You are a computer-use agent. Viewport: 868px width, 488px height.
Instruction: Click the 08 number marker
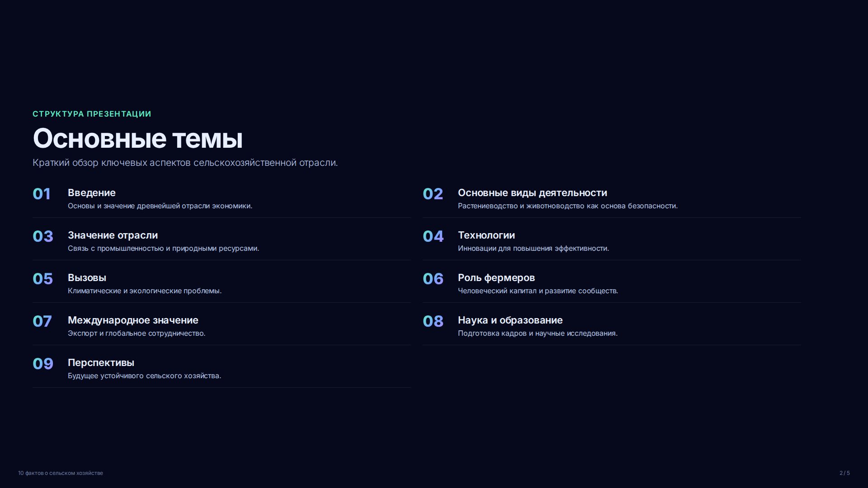coord(433,321)
